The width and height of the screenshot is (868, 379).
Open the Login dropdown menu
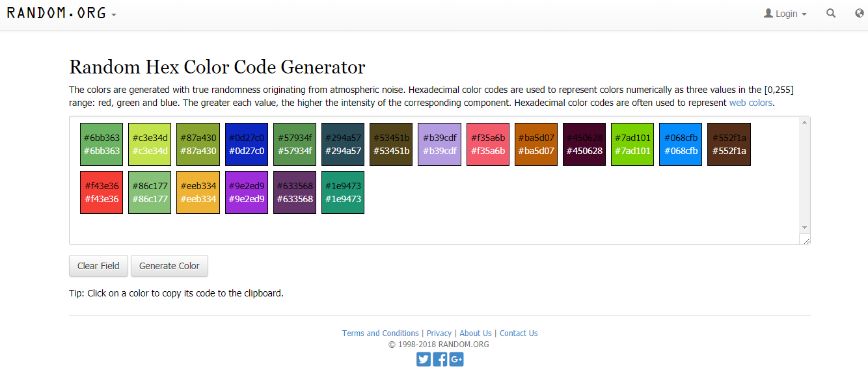pos(785,14)
